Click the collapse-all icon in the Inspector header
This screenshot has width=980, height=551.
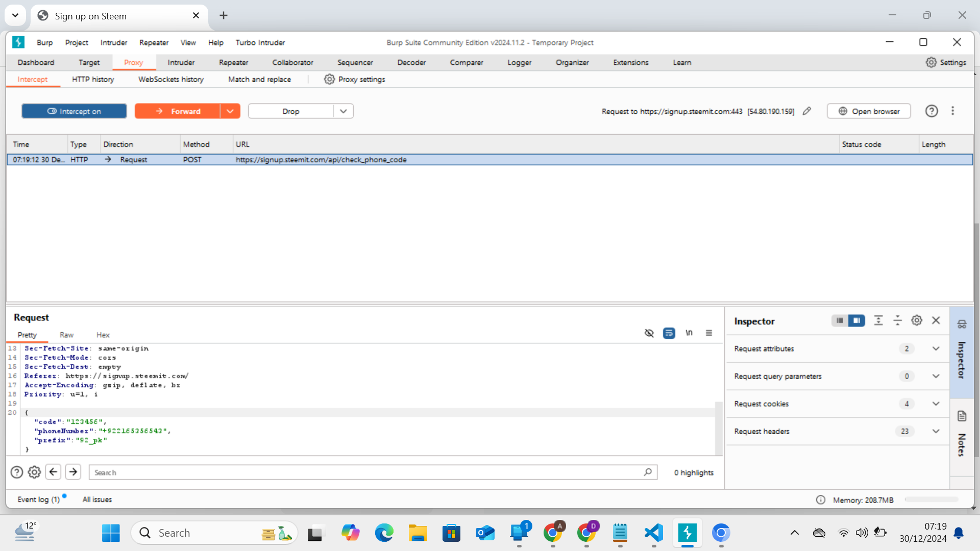pos(898,320)
